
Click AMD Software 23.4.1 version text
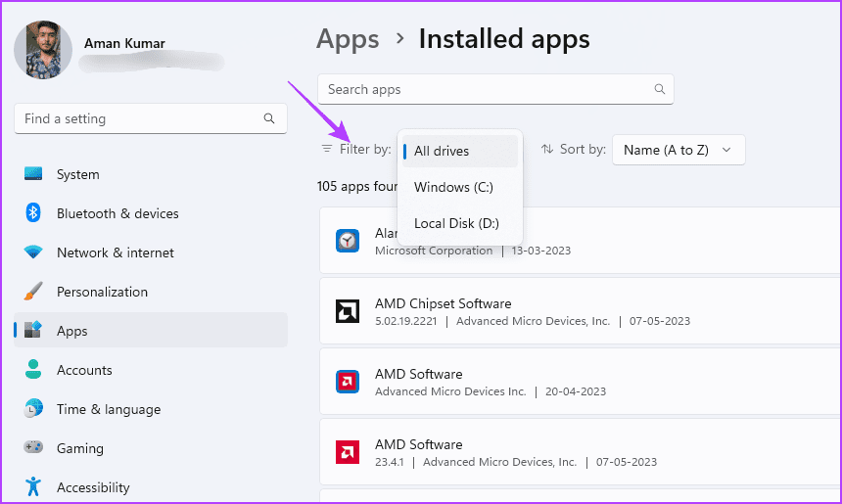[x=390, y=462]
